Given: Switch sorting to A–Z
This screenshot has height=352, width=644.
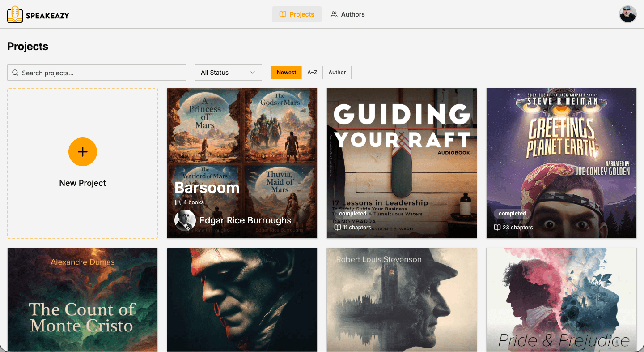Looking at the screenshot, I should pos(312,73).
